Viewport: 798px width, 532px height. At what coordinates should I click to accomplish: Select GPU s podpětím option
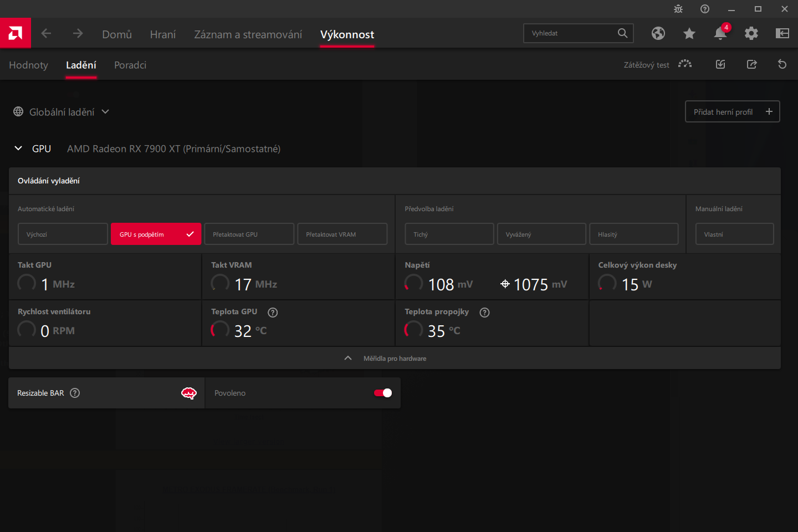156,234
